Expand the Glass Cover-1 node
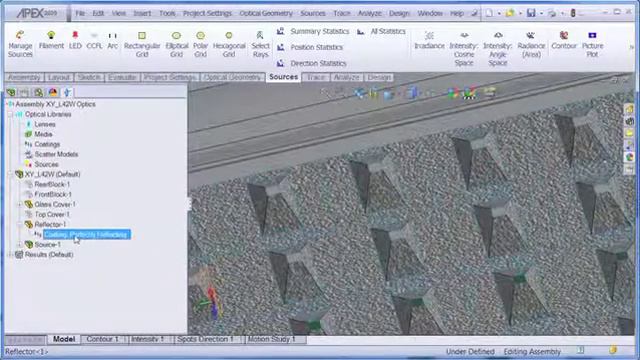640x360 pixels. (x=19, y=204)
